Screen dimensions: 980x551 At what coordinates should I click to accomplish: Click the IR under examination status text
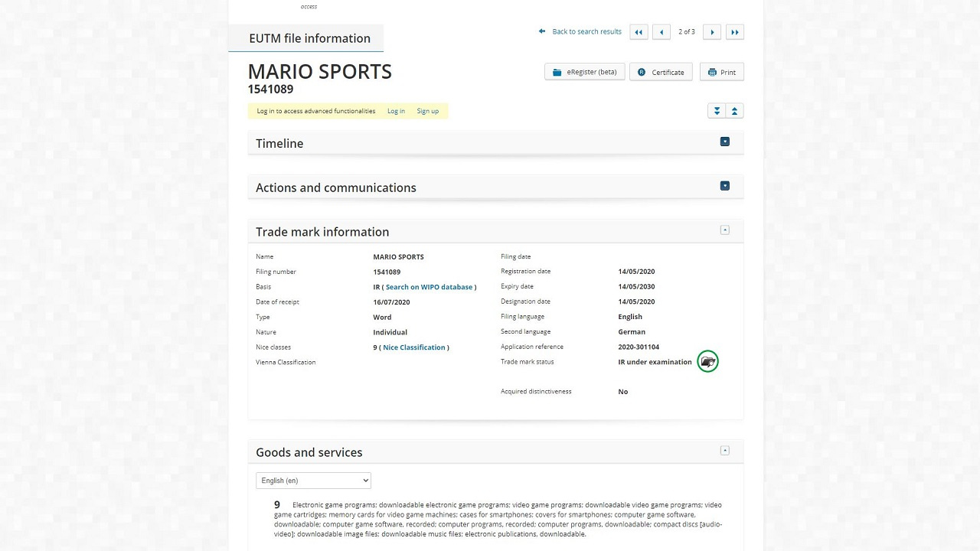[655, 362]
